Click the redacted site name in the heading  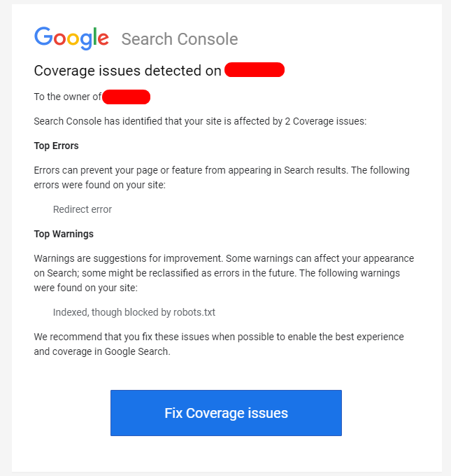pos(255,70)
